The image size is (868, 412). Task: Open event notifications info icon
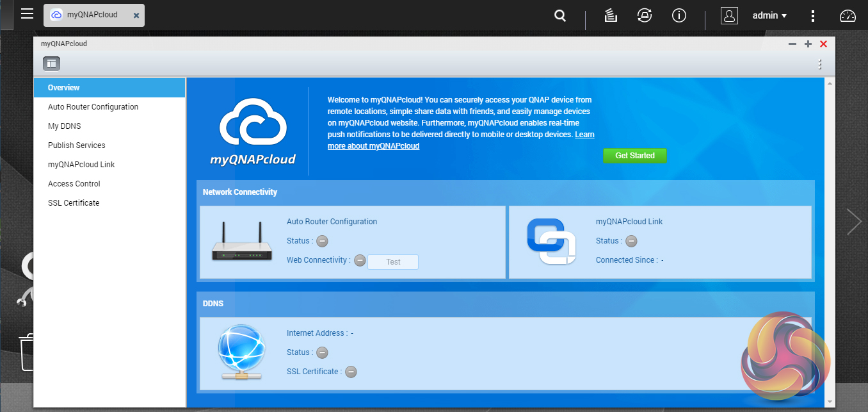click(x=679, y=16)
